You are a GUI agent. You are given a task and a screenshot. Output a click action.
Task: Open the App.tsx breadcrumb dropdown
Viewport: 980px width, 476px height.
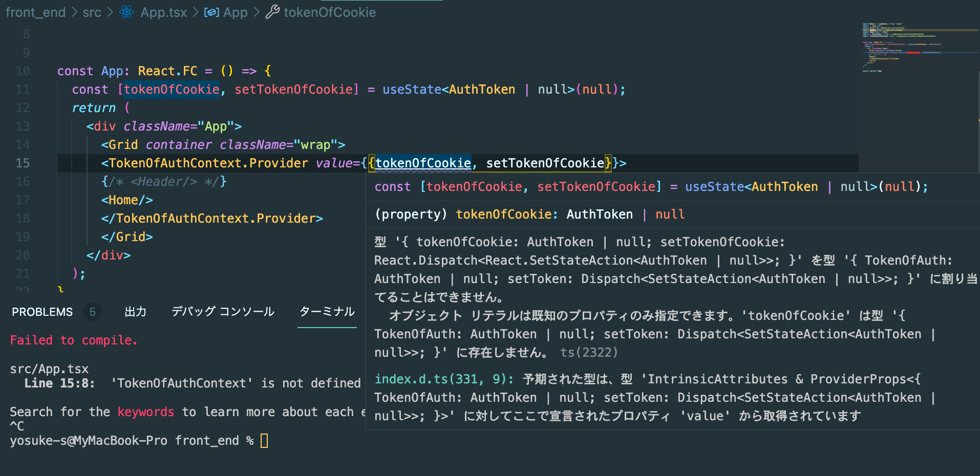tap(164, 12)
